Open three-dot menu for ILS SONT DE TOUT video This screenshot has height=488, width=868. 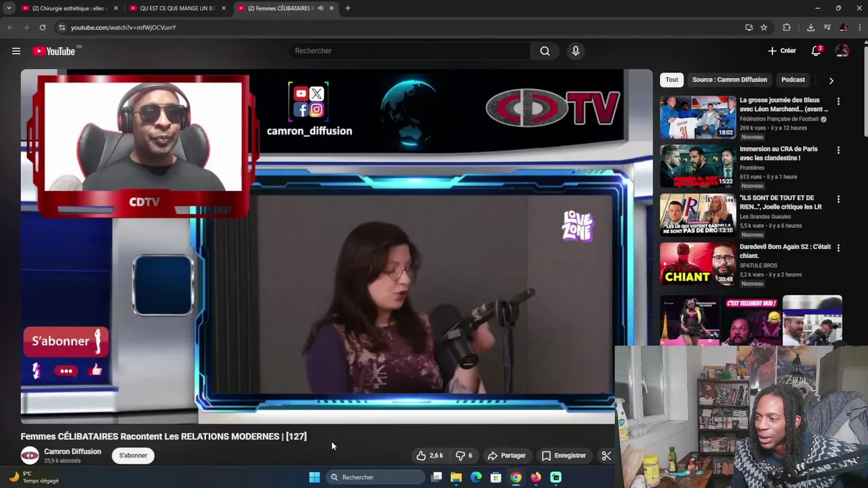coord(838,199)
